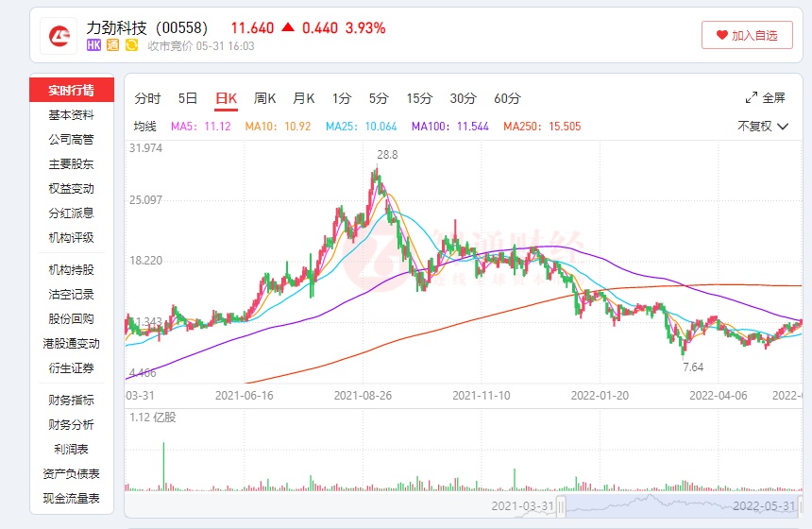Open 基本资料 in the sidebar
Image resolution: width=812 pixels, height=529 pixels.
click(x=72, y=115)
